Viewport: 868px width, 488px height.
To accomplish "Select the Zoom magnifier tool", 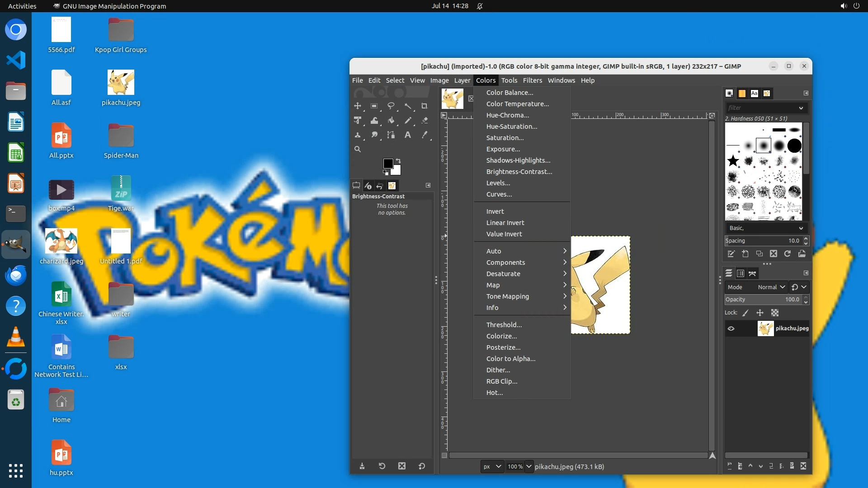I will [x=358, y=150].
